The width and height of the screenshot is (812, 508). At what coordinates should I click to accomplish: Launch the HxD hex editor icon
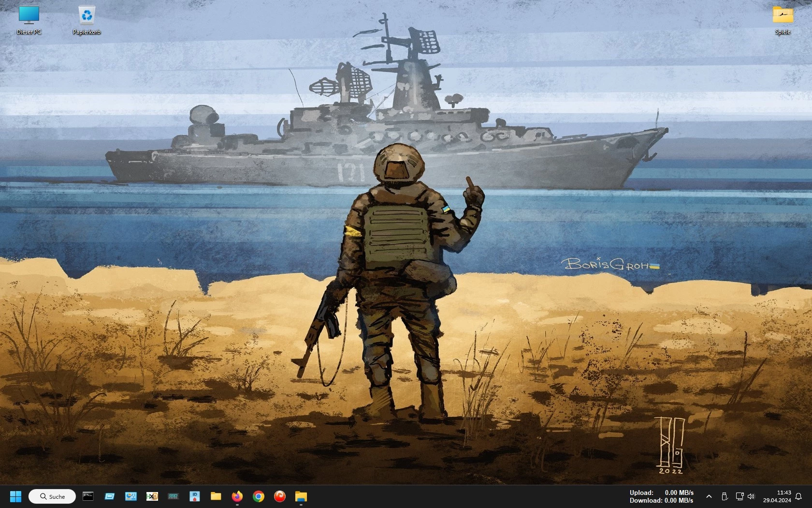152,496
